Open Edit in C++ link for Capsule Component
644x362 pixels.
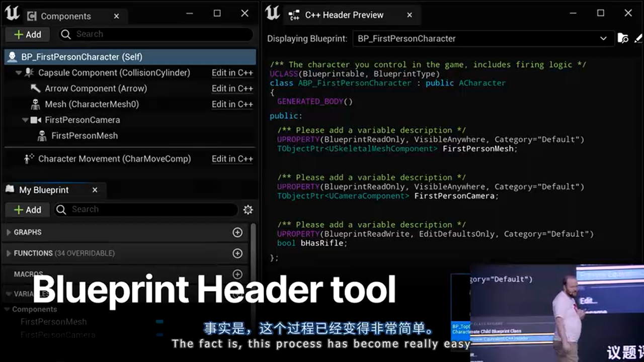click(x=232, y=73)
